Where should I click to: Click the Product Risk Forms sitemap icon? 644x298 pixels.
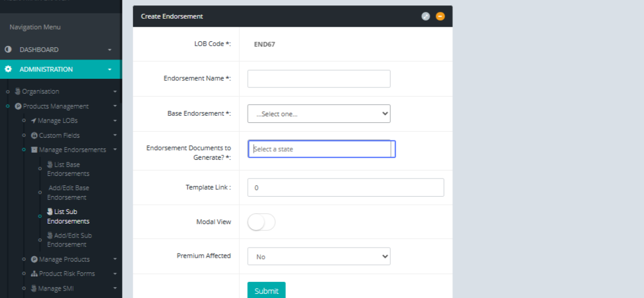34,274
